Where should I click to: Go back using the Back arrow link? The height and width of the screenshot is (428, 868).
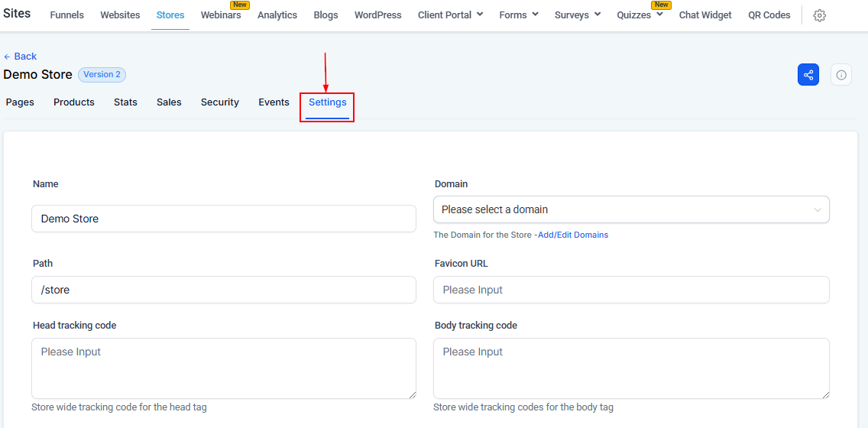coord(20,57)
